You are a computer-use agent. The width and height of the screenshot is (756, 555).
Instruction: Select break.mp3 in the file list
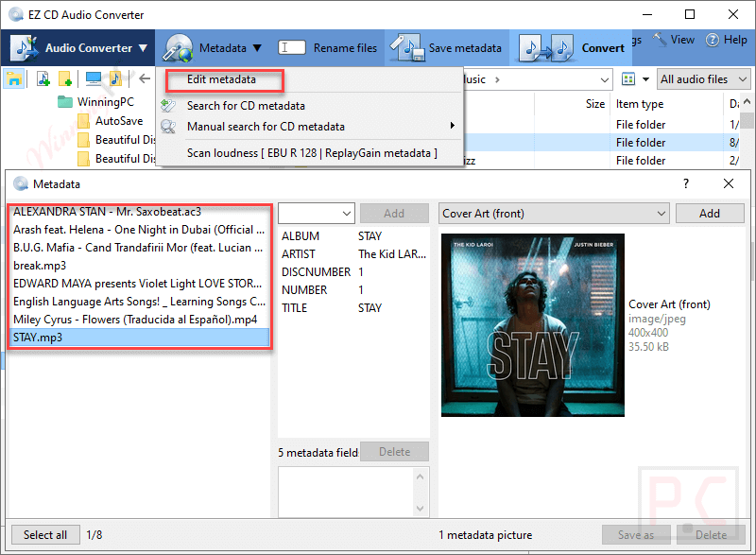click(x=140, y=265)
